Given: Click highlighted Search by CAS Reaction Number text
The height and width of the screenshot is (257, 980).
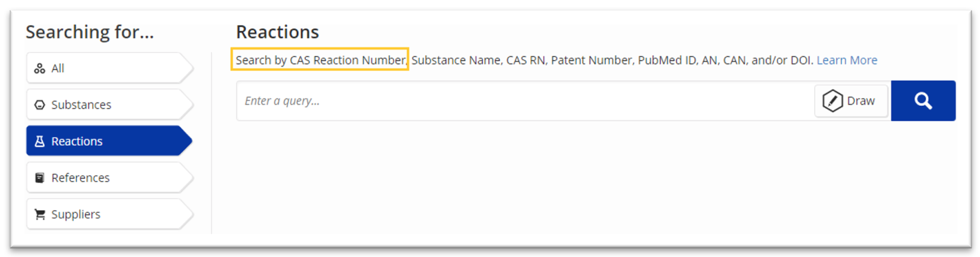Looking at the screenshot, I should coord(321,60).
